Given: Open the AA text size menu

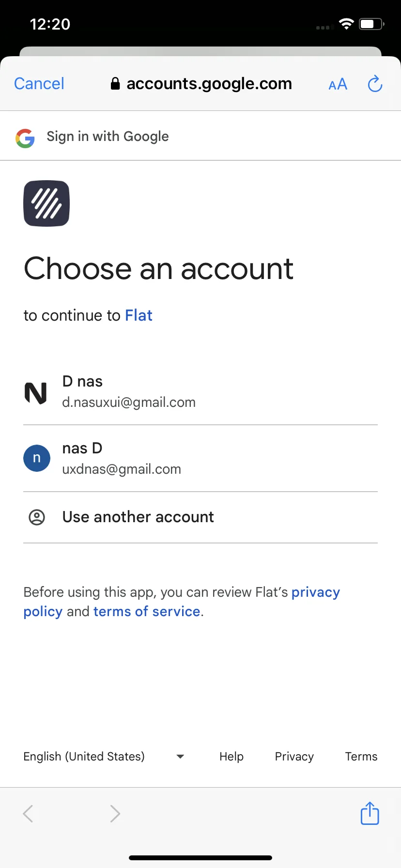Looking at the screenshot, I should click(338, 85).
